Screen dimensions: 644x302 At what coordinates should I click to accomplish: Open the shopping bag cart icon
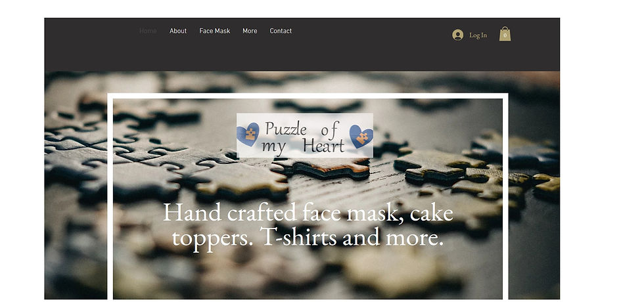[x=505, y=34]
